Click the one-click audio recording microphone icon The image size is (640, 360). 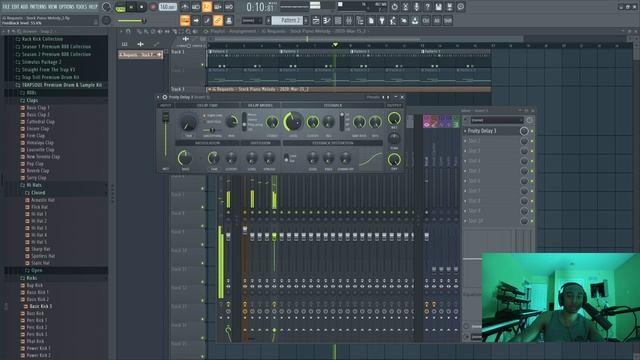pos(416,7)
